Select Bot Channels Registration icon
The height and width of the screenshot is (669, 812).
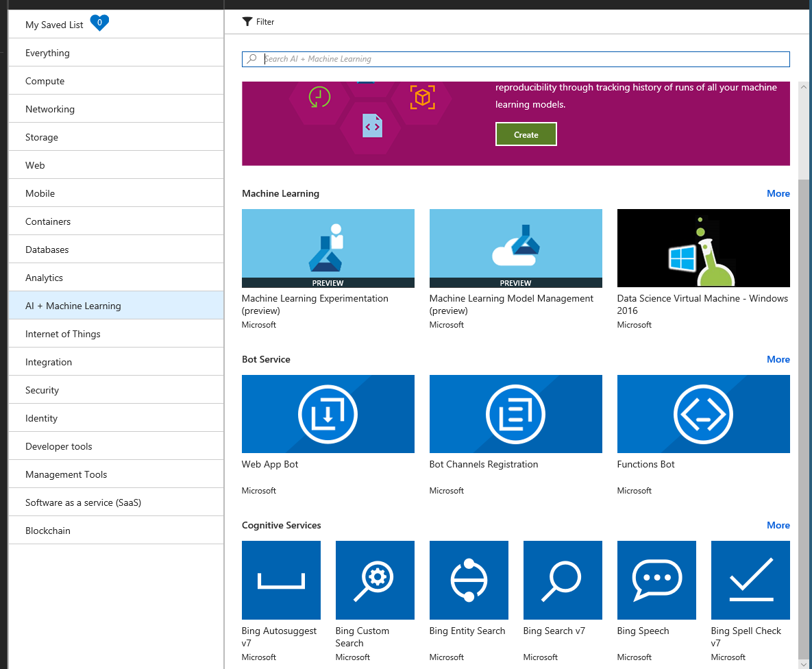(x=516, y=414)
